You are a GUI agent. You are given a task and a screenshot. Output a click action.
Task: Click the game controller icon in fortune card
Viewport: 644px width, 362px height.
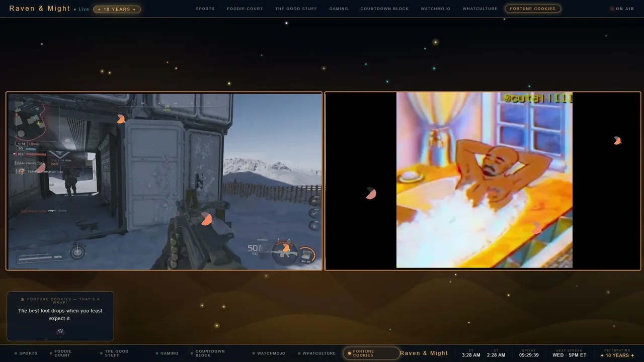pyautogui.click(x=60, y=332)
